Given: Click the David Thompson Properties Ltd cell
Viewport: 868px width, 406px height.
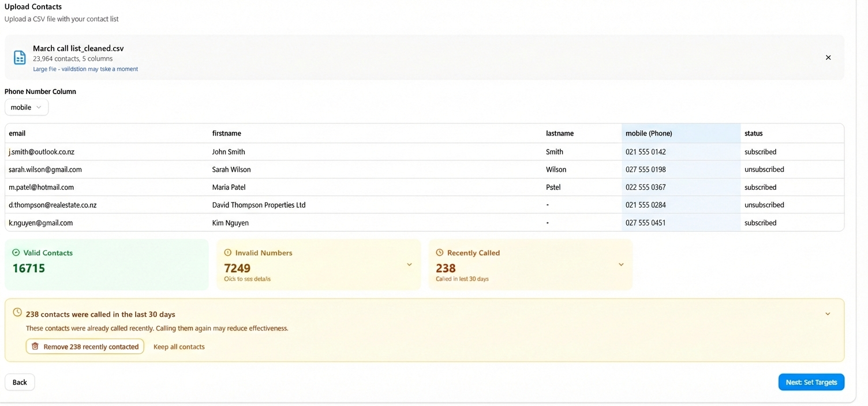Looking at the screenshot, I should click(x=259, y=205).
